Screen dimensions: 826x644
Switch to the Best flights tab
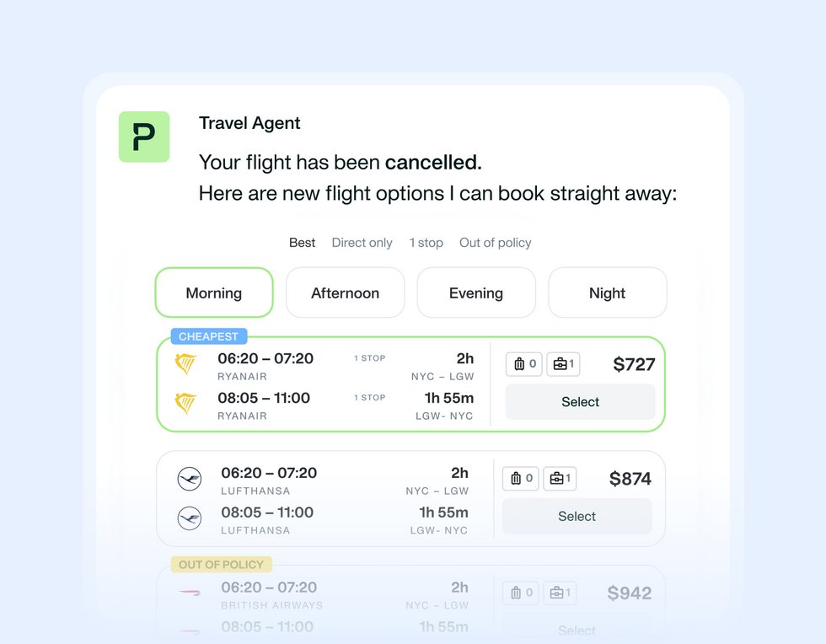tap(302, 243)
